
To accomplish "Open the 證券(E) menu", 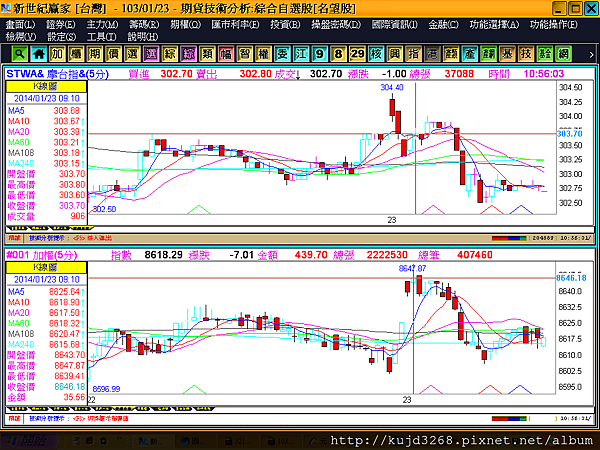I will click(60, 25).
